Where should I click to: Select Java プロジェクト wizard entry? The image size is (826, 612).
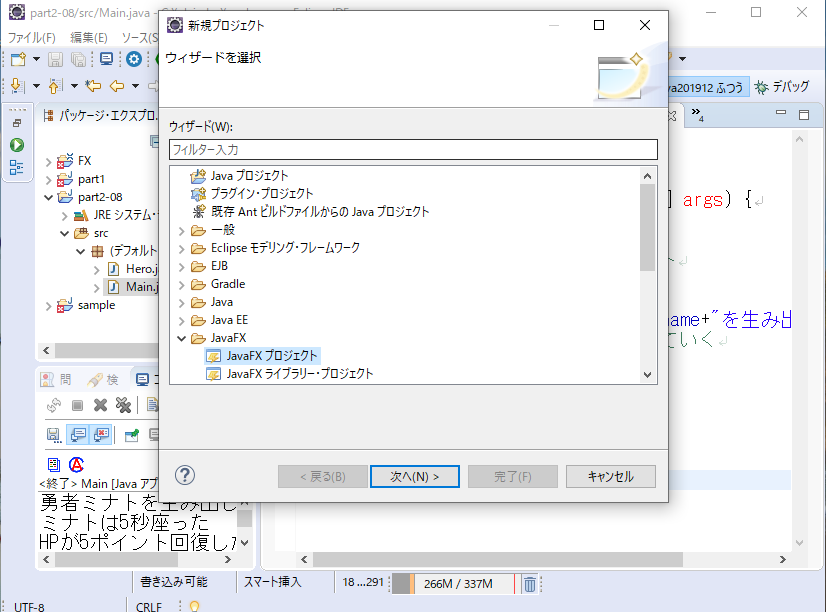coord(240,175)
